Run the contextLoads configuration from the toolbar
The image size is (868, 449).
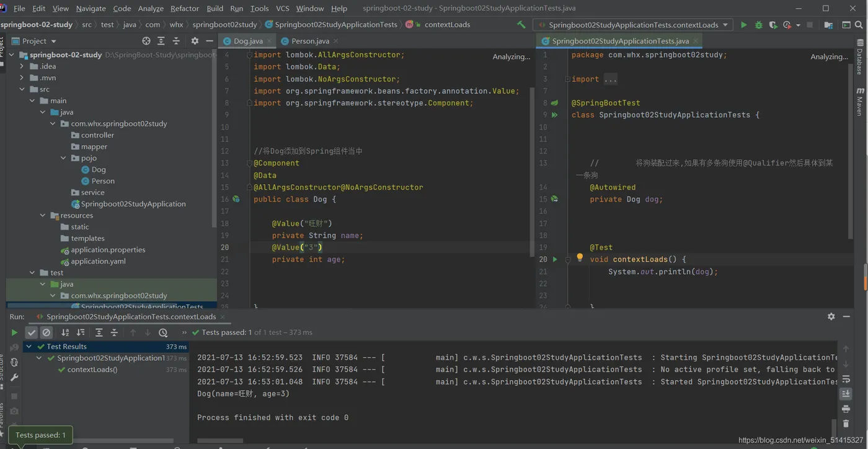click(x=743, y=25)
